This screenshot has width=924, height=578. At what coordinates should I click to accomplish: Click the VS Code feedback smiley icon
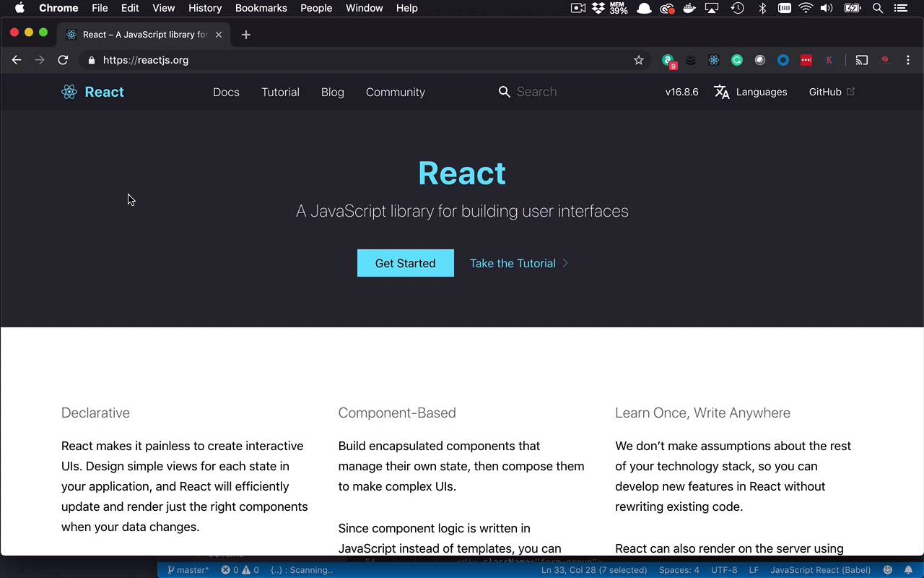click(x=887, y=570)
